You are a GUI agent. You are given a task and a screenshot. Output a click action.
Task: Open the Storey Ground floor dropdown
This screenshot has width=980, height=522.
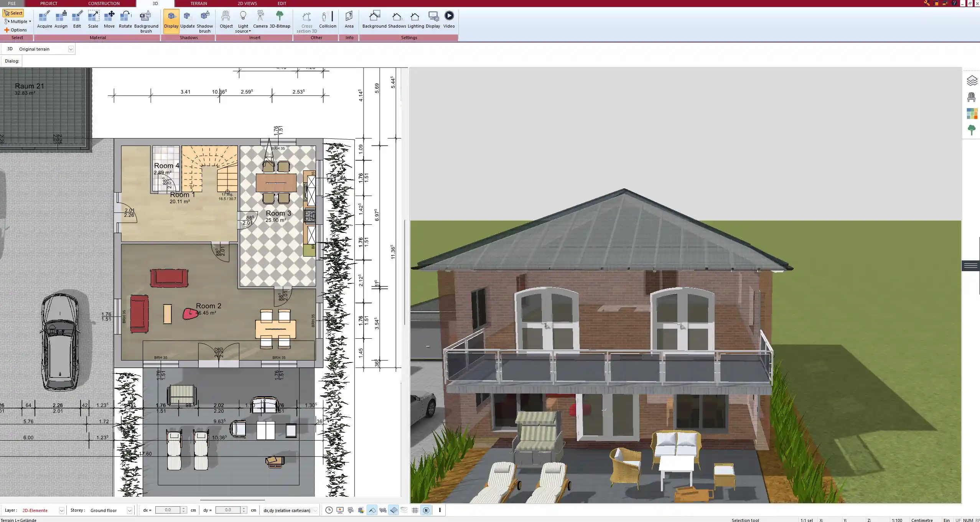(130, 510)
